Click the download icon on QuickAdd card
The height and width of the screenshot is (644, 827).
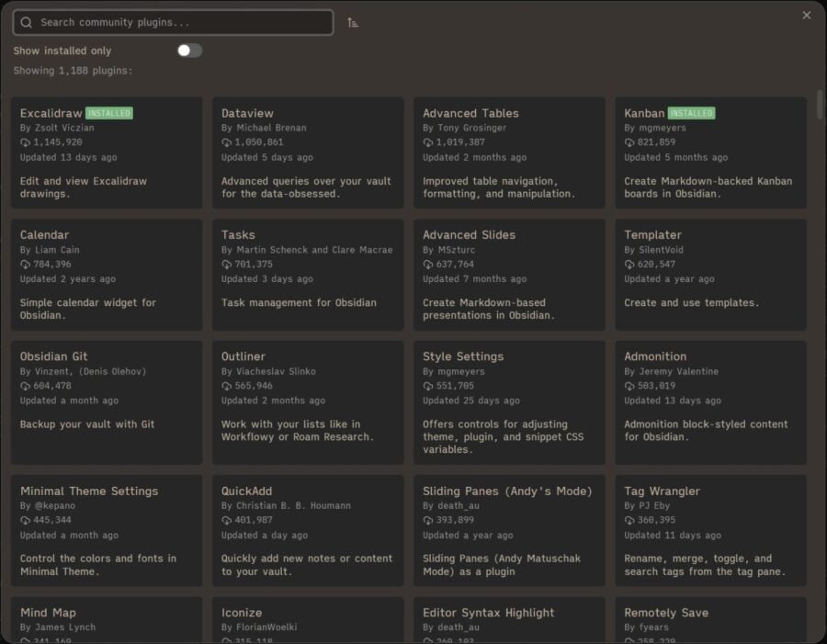tap(226, 521)
